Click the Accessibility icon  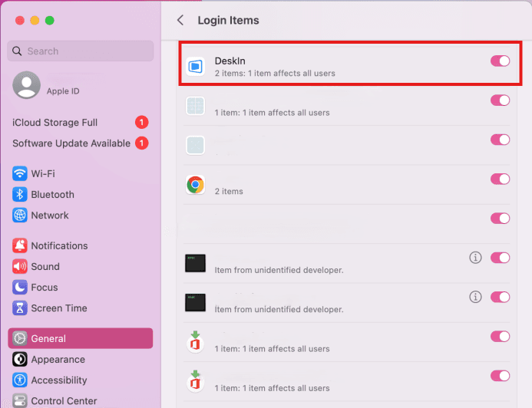(20, 380)
